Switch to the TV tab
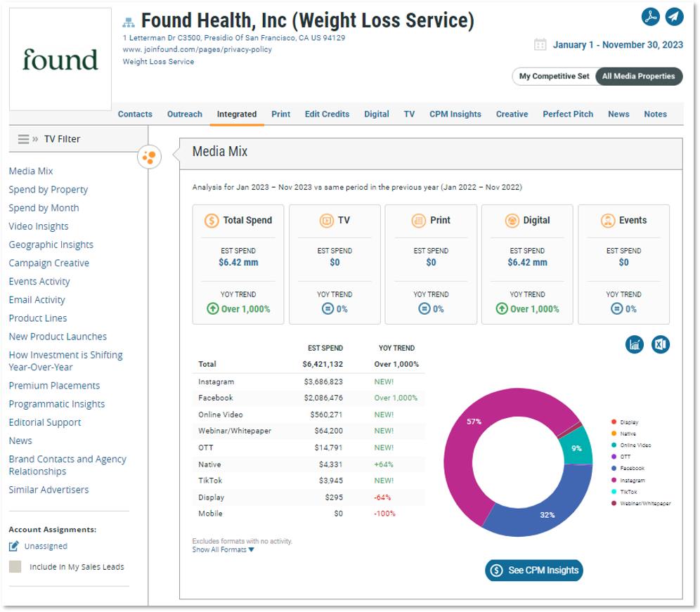 pos(409,115)
